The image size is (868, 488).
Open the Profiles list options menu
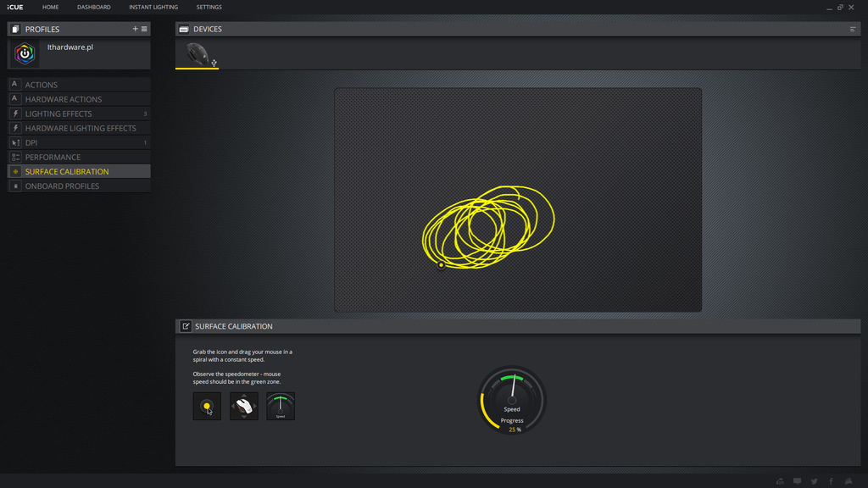pos(144,28)
